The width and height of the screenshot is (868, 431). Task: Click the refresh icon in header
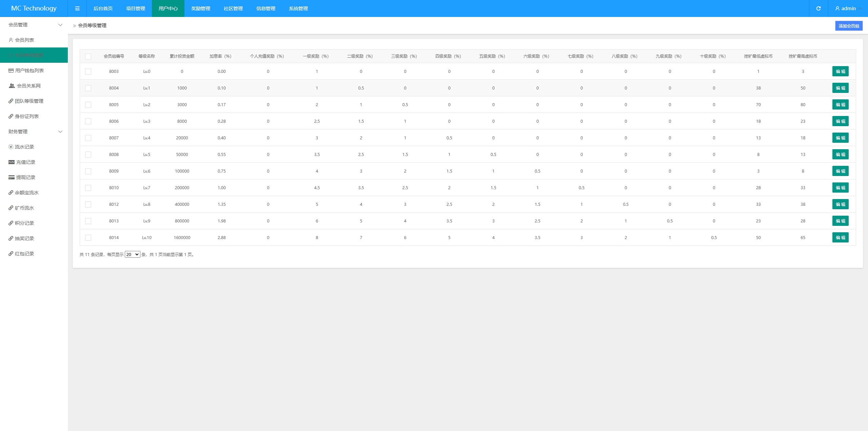click(818, 8)
